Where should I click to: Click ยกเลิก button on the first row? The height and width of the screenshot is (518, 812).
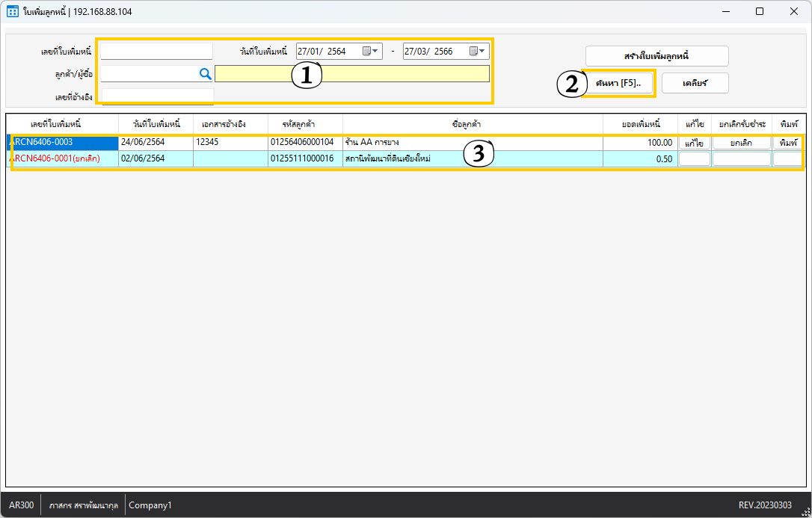(x=741, y=143)
